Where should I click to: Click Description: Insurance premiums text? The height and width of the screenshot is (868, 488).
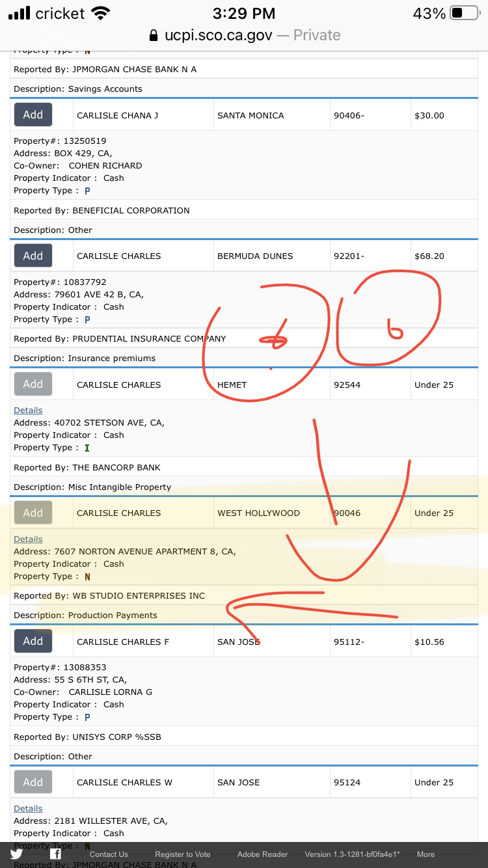85,359
